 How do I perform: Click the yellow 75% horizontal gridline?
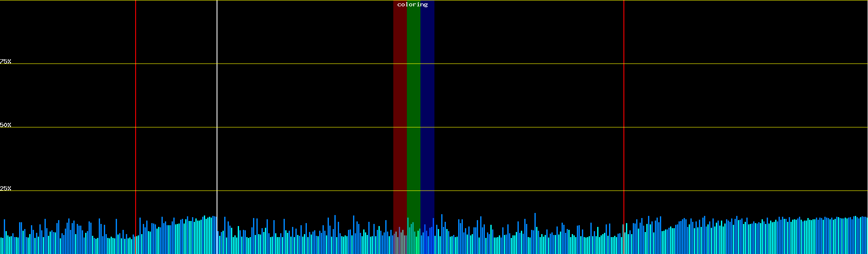pos(297,64)
